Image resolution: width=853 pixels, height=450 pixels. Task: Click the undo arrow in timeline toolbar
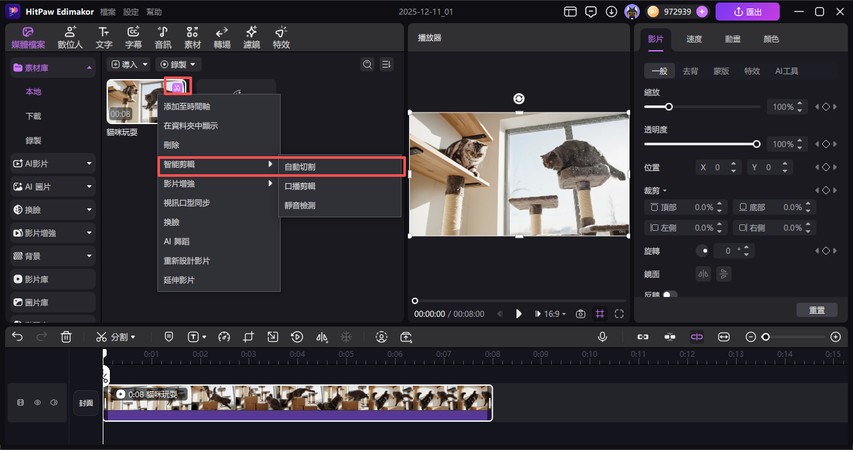tap(17, 337)
